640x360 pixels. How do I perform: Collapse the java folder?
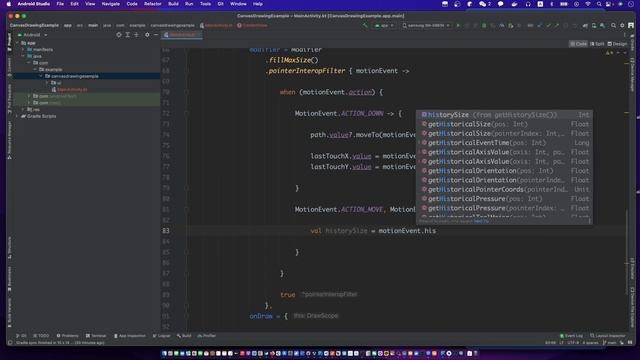click(x=23, y=56)
